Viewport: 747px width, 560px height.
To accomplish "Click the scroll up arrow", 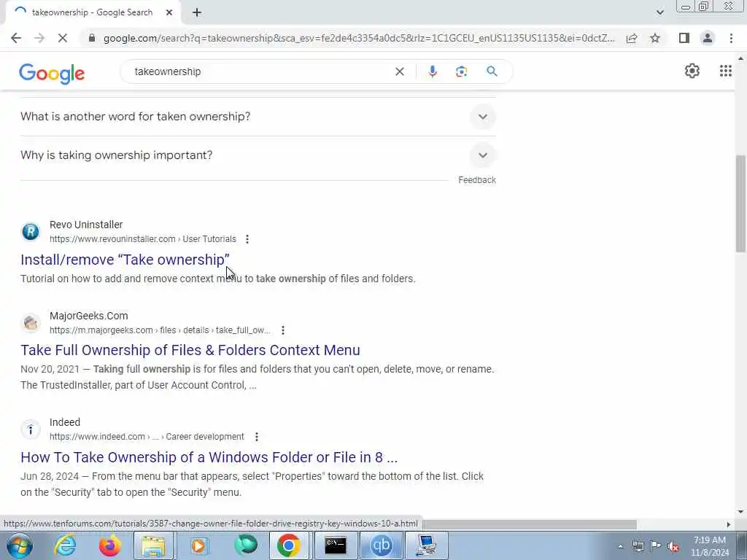I will (x=740, y=58).
